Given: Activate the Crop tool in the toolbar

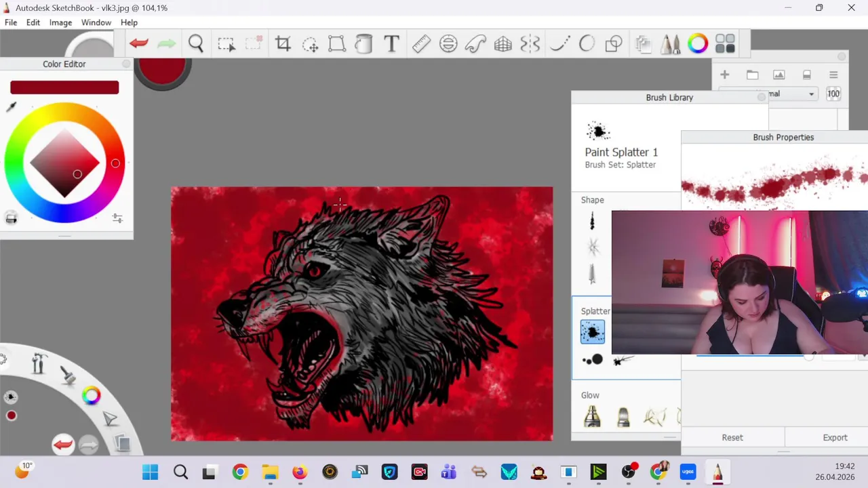Looking at the screenshot, I should 283,44.
